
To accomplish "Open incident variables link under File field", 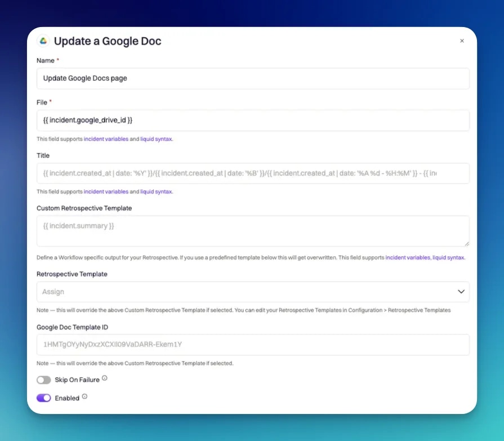I will [x=106, y=139].
